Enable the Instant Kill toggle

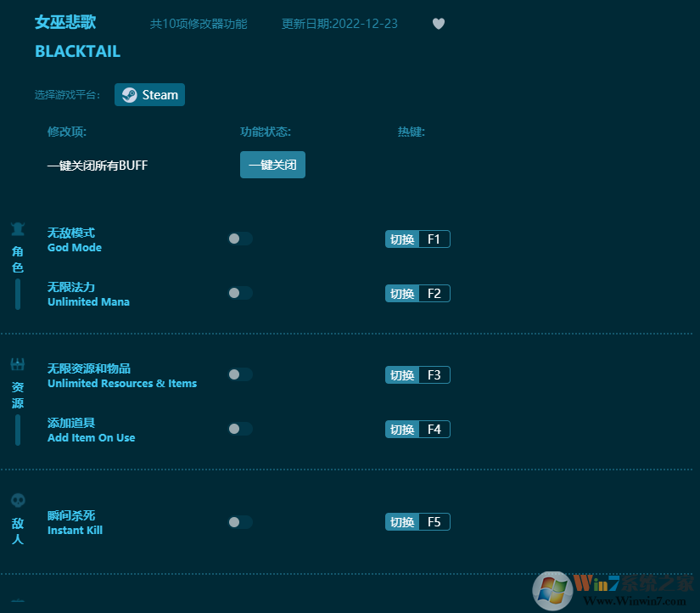point(240,522)
